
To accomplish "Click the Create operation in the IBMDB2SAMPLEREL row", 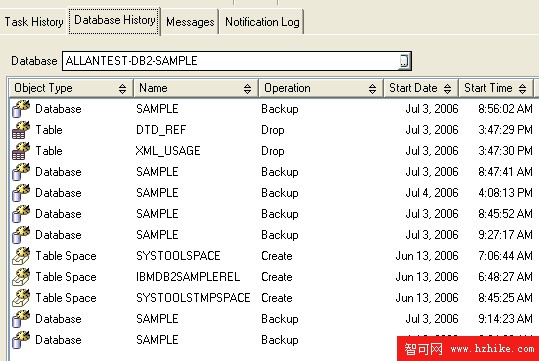I will (x=277, y=277).
